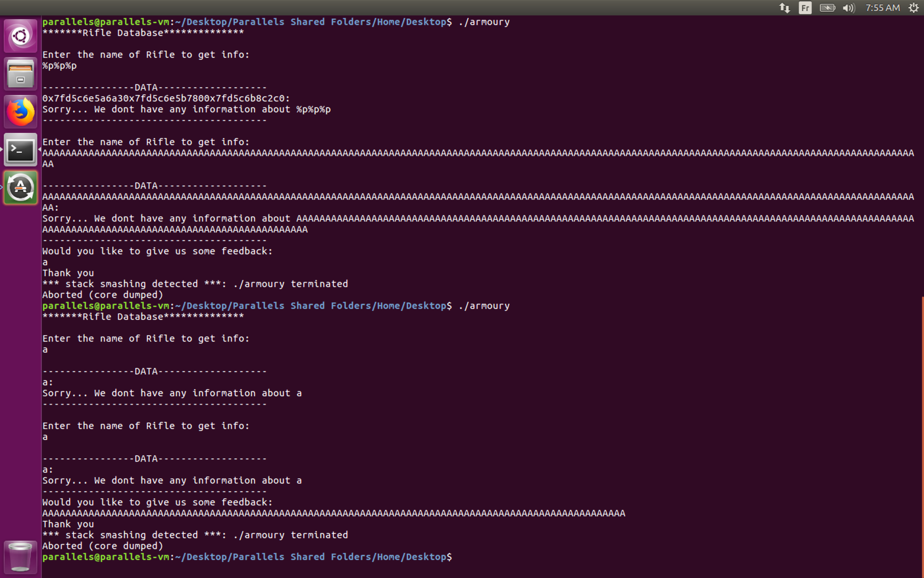
Task: Click the final empty shell prompt line
Action: point(247,557)
